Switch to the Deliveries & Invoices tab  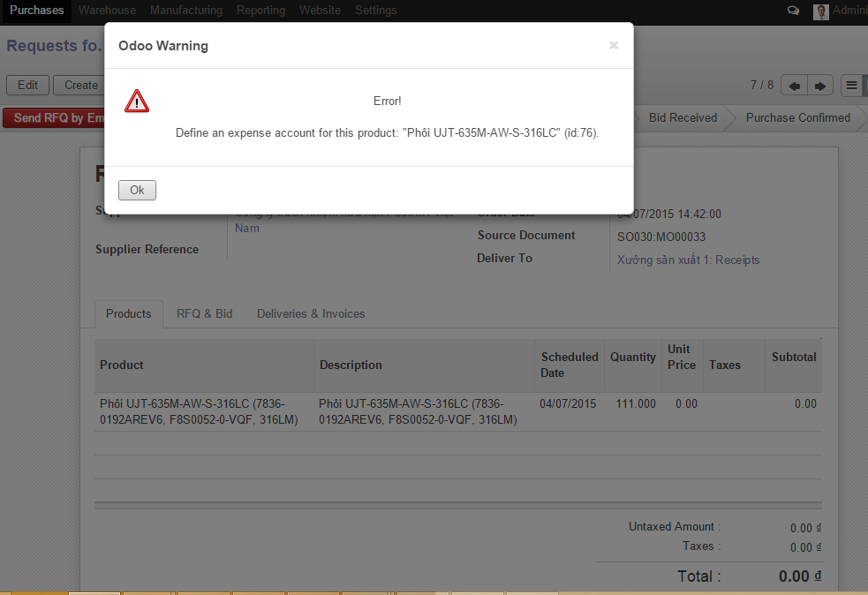311,313
